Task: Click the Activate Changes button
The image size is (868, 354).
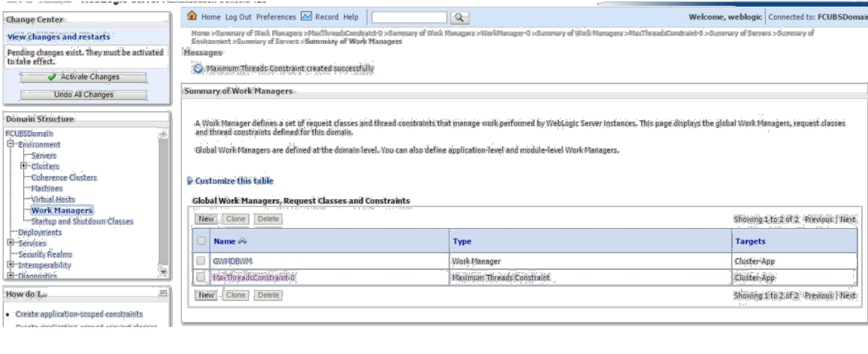Action: (x=83, y=77)
